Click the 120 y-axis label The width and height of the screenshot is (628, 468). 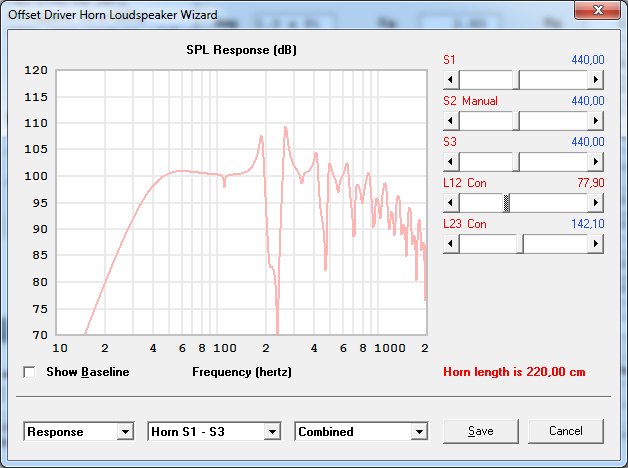point(36,70)
